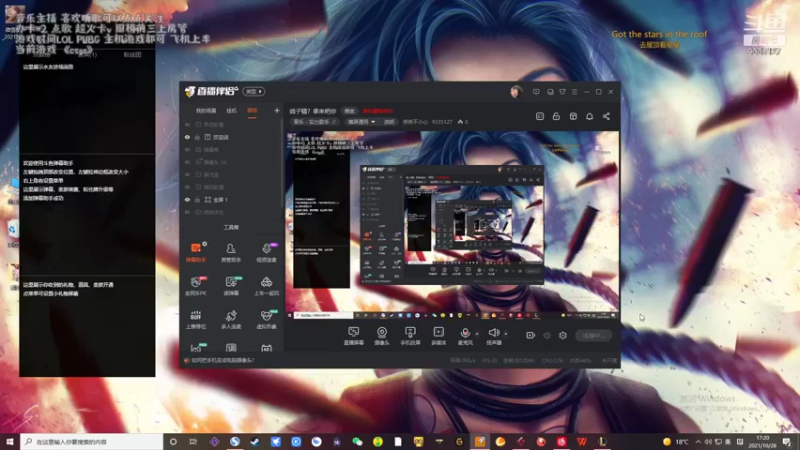Toggle visibility of the 全屏 1 layer

pos(187,199)
